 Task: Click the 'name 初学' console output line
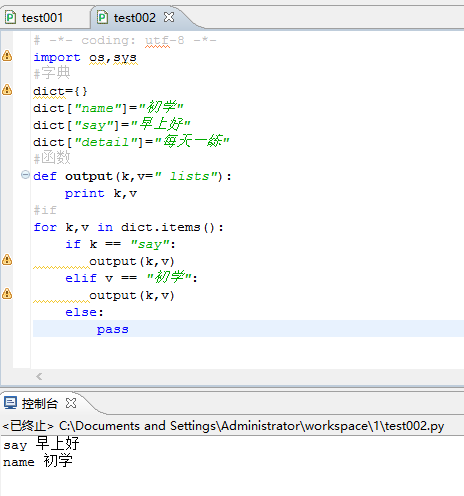point(38,461)
